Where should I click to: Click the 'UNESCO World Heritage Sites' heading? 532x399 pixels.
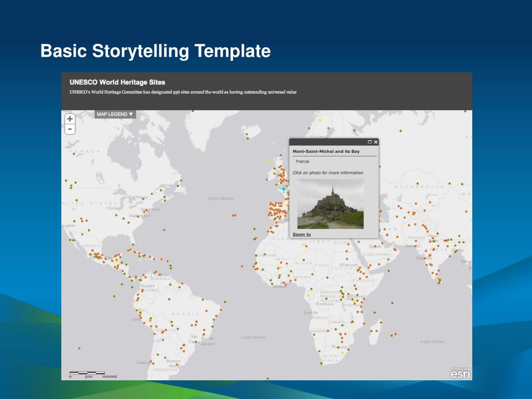(x=117, y=82)
